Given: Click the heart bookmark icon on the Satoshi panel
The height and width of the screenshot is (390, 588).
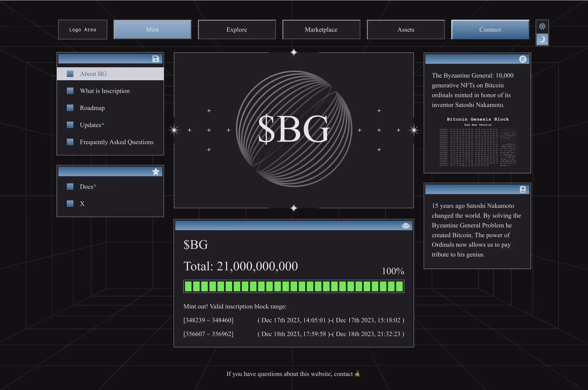Looking at the screenshot, I should 523,189.
